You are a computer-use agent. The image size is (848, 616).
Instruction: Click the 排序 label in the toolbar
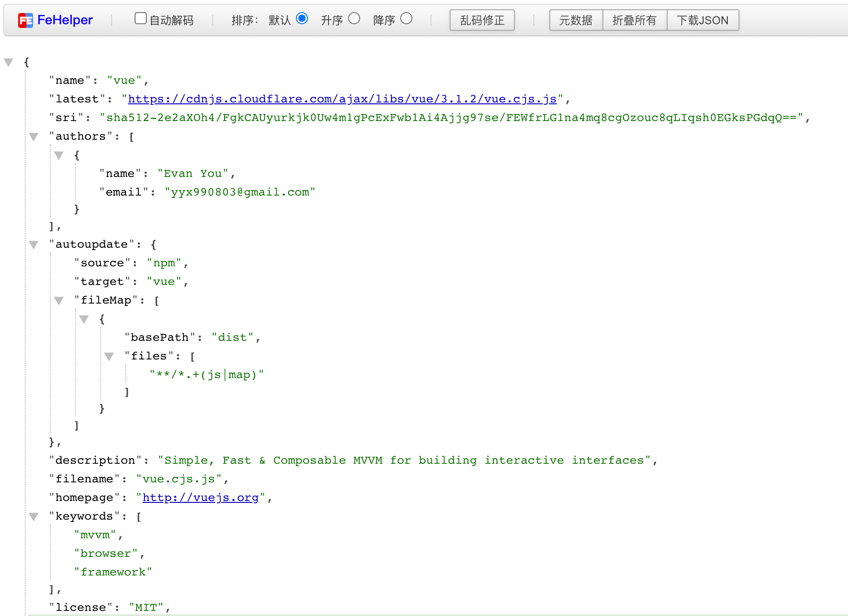click(x=245, y=20)
